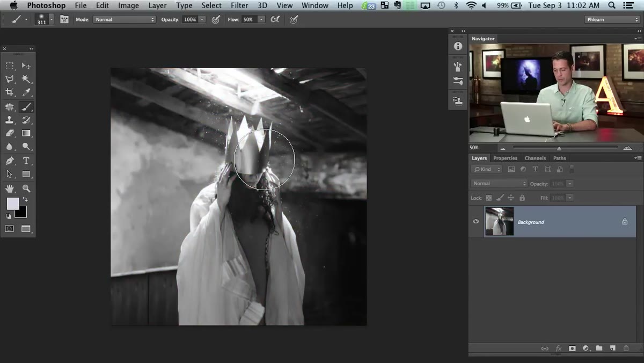The image size is (644, 363).
Task: Open layer filter Kind dropdown
Action: (x=487, y=169)
